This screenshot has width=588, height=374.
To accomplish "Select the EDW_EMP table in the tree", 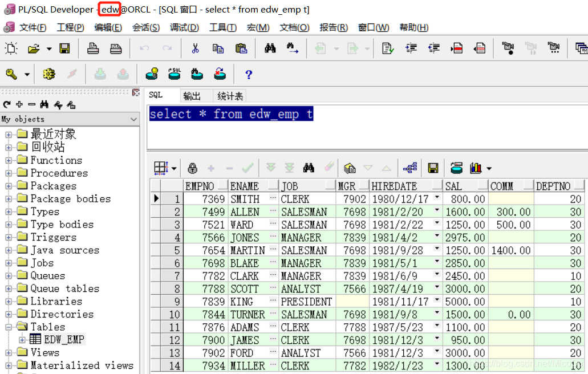I will pyautogui.click(x=64, y=340).
